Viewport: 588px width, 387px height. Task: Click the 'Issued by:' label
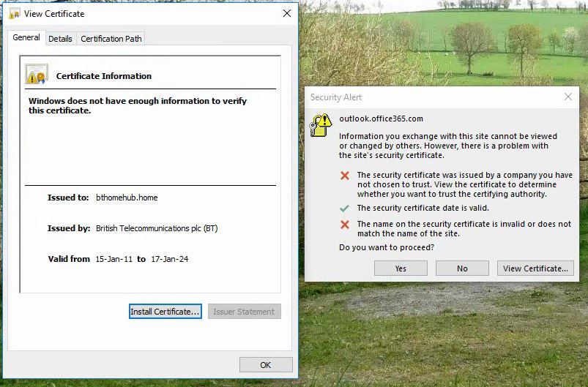click(69, 228)
